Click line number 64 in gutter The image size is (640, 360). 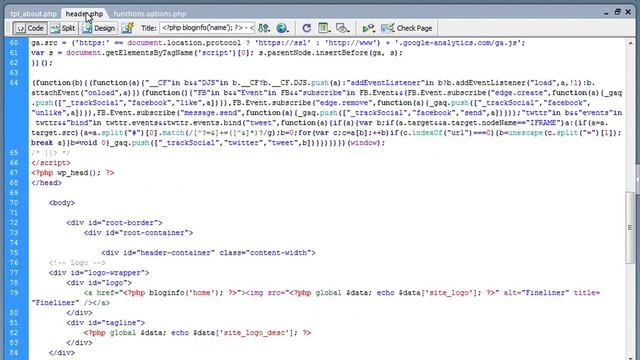pyautogui.click(x=14, y=83)
